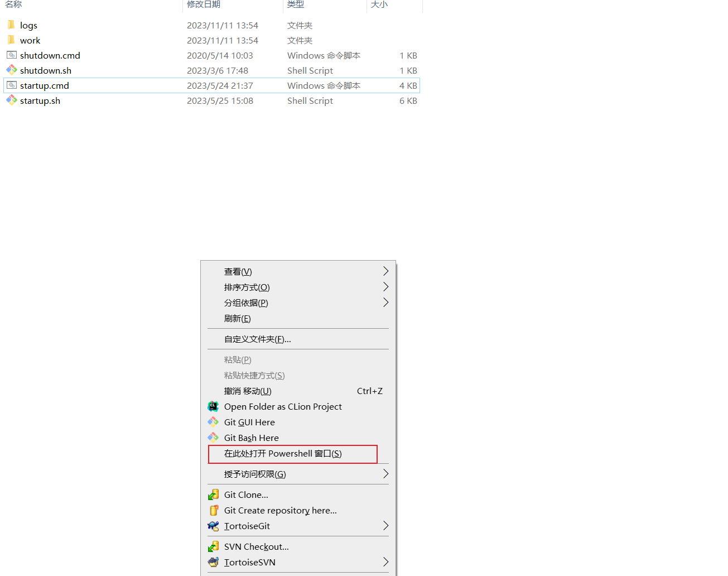
Task: Select the shutdown.sh file name
Action: (x=46, y=70)
